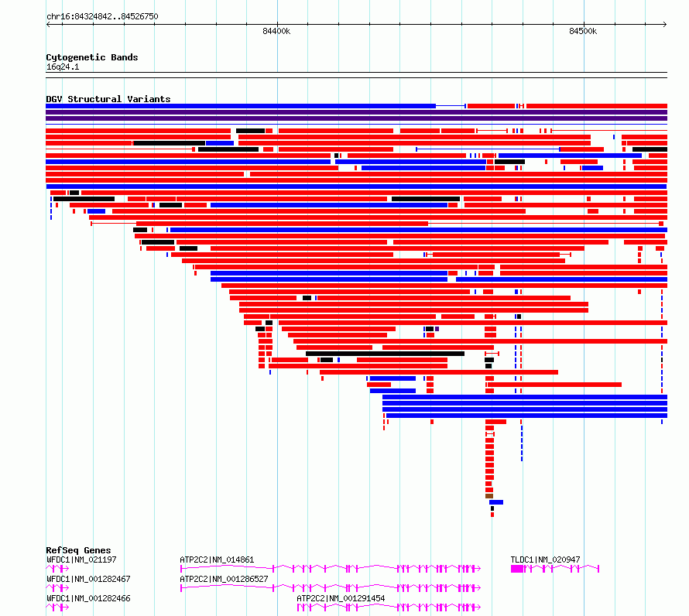Select the RefSeq Genes track title

point(78,550)
